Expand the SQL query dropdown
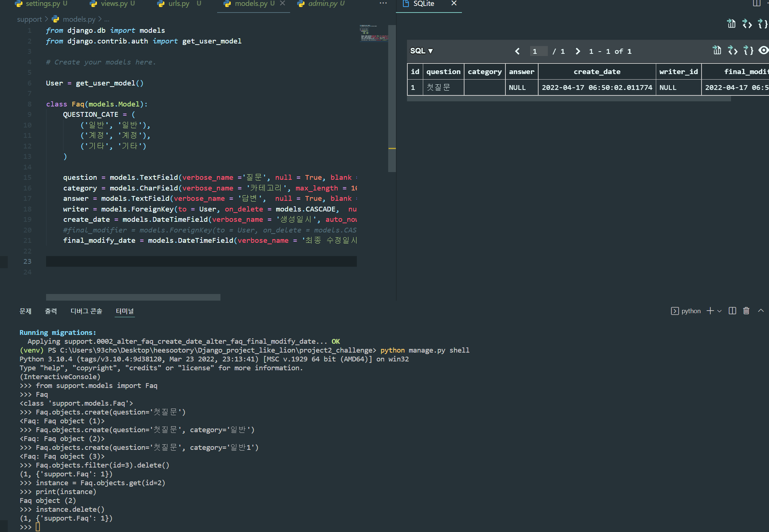This screenshot has height=532, width=769. tap(421, 51)
